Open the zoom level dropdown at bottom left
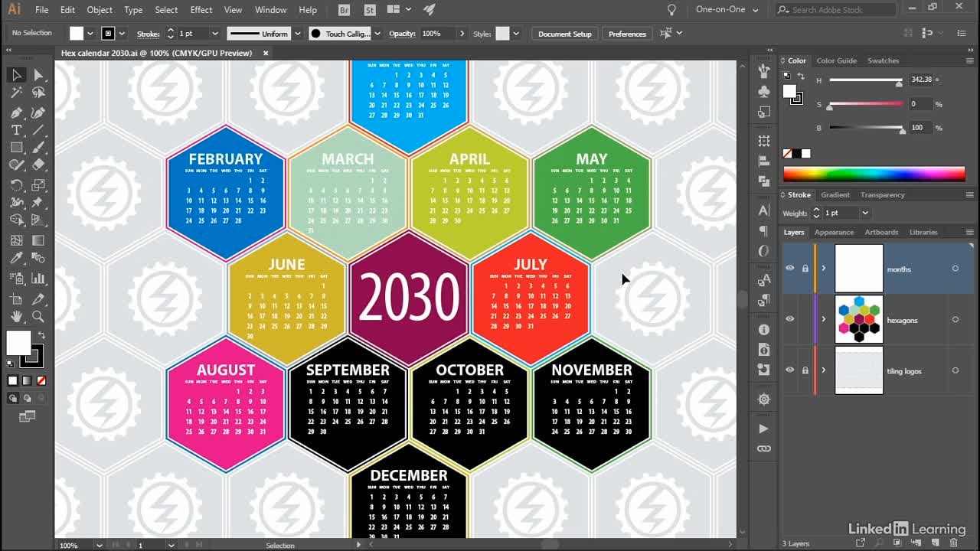980x551 pixels. pos(99,545)
